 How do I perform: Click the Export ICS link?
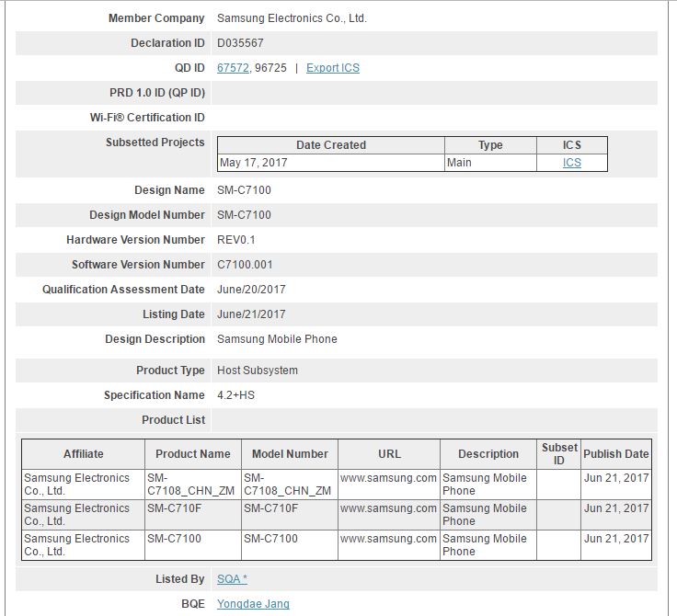[332, 68]
